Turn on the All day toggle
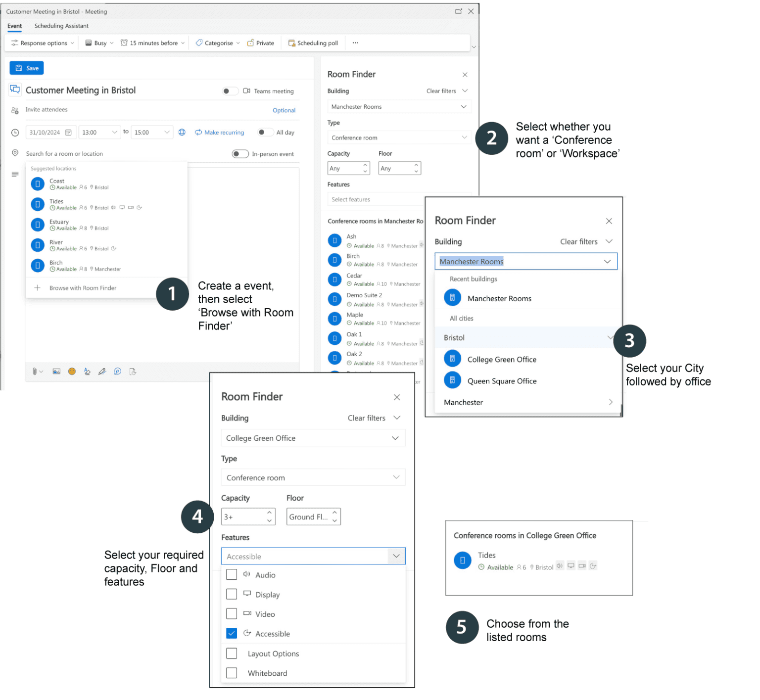Image resolution: width=760 pixels, height=700 pixels. [x=265, y=132]
